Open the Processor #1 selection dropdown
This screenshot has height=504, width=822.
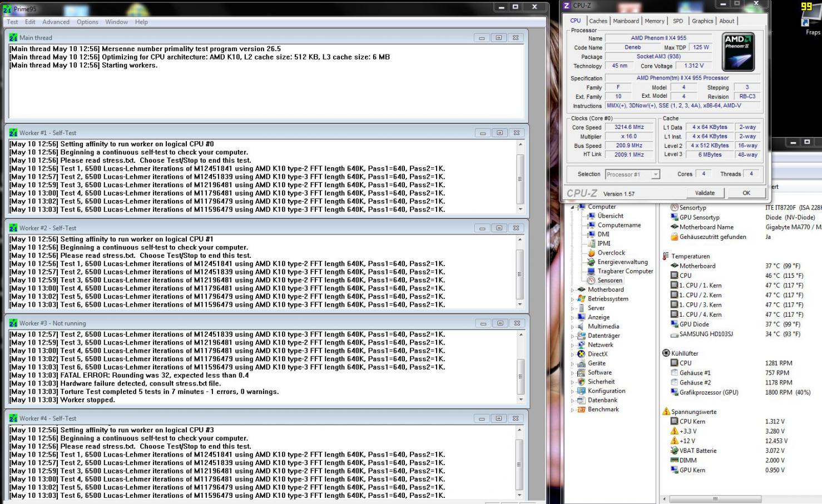click(632, 174)
